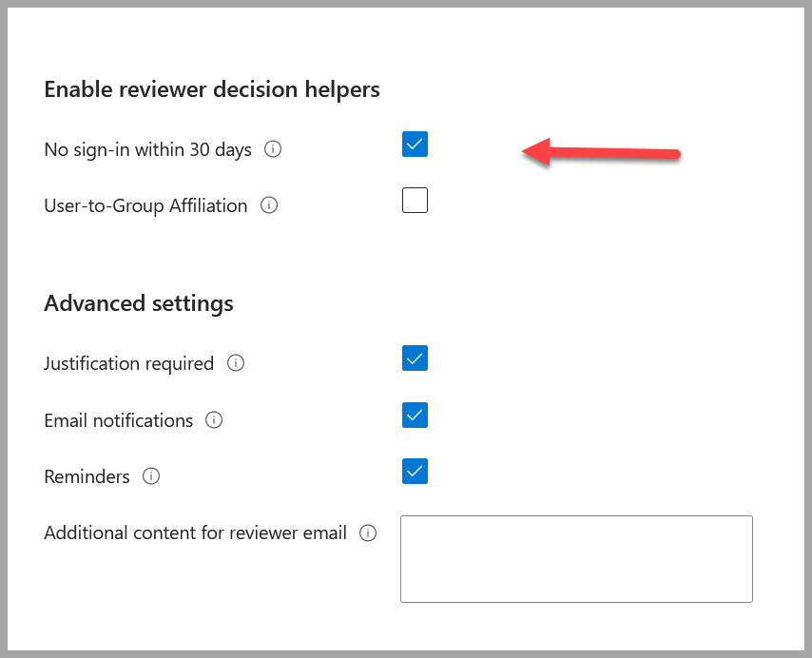Click the 'Justification required' label text
812x658 pixels.
tap(129, 363)
